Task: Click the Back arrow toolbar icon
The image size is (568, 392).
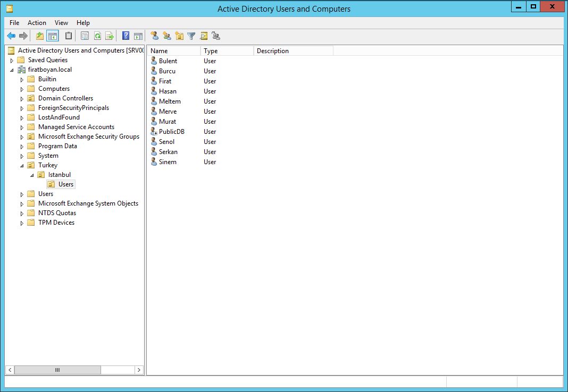Action: 11,36
